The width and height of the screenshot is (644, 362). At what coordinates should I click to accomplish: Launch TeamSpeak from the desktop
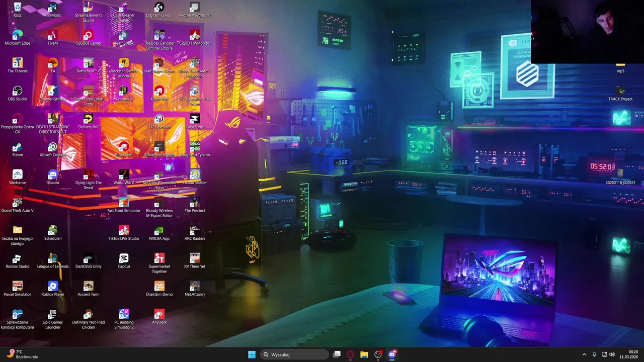(x=124, y=38)
